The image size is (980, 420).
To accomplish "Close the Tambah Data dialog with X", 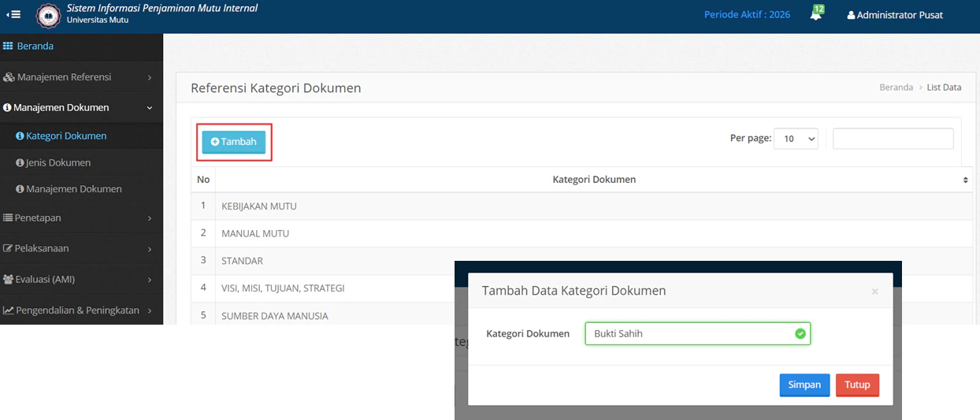I will pyautogui.click(x=874, y=292).
